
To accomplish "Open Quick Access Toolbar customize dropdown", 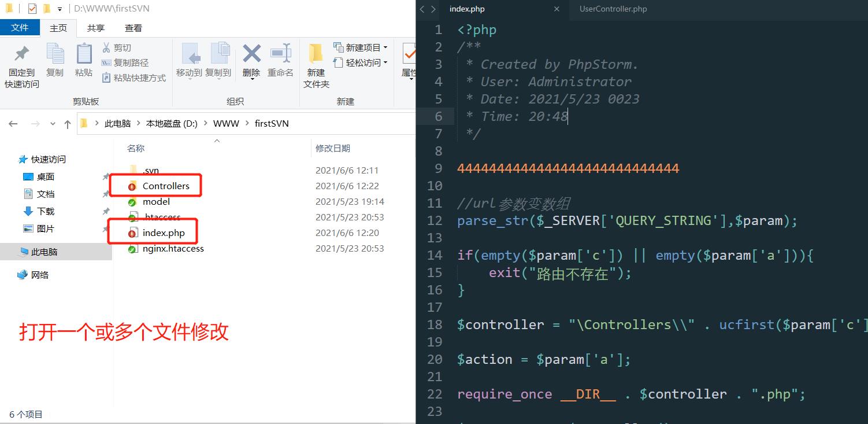I will (x=60, y=9).
